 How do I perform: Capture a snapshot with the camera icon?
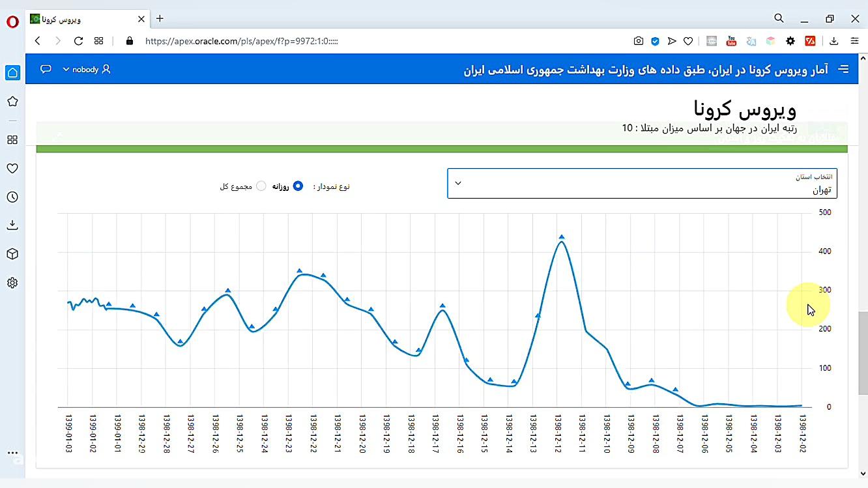click(639, 40)
